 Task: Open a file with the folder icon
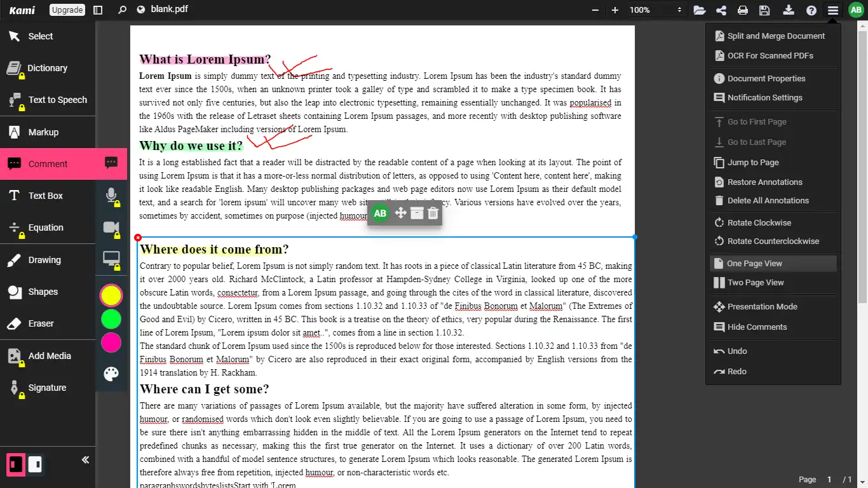click(x=699, y=10)
